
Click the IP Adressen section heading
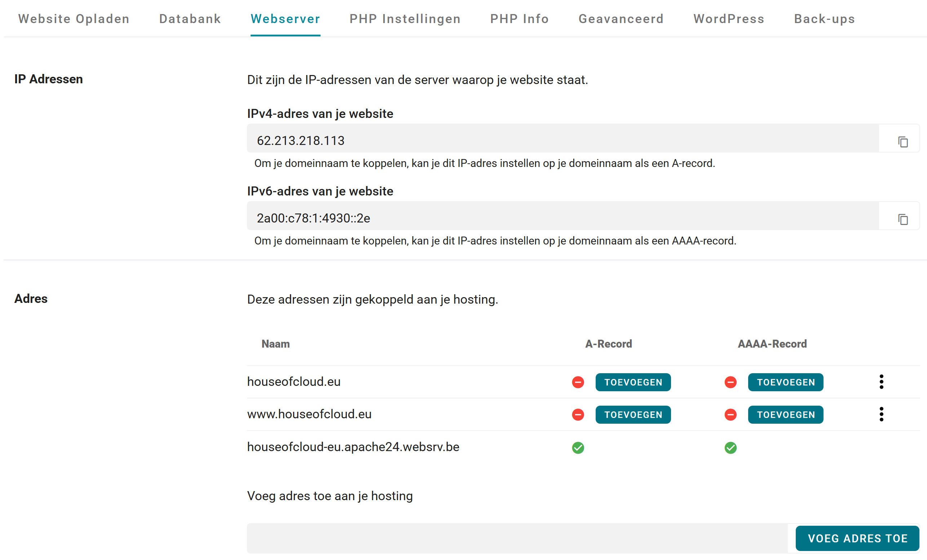49,79
